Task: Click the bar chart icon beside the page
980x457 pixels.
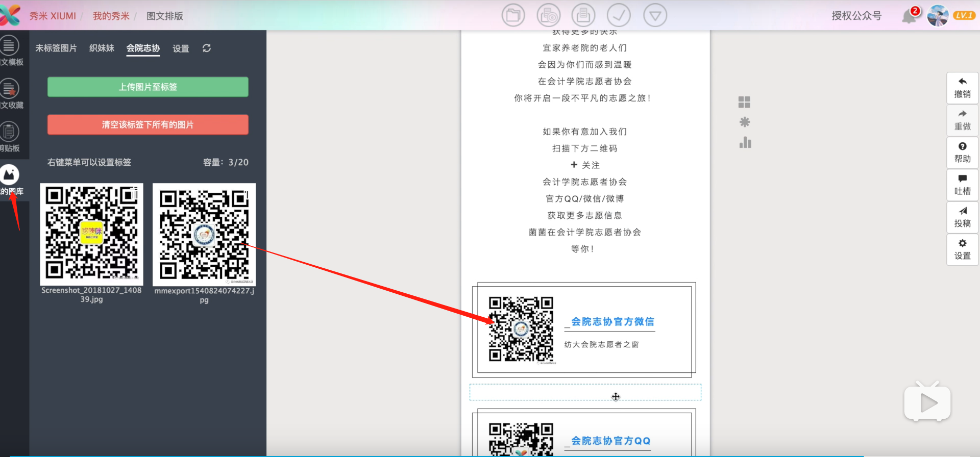Action: pyautogui.click(x=745, y=142)
